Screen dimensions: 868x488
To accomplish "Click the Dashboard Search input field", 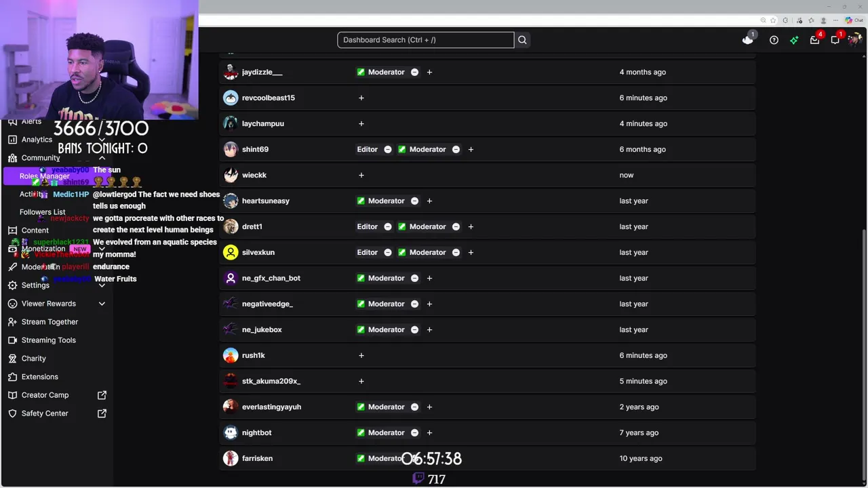I will (426, 40).
